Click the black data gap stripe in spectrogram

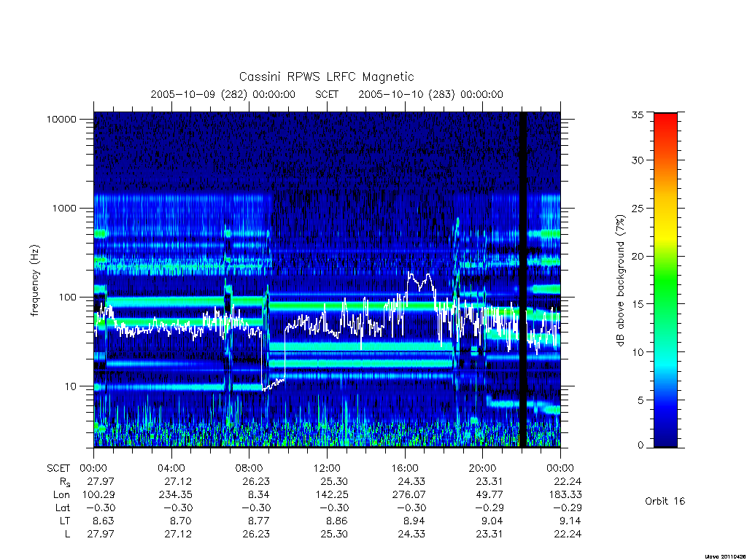coord(522,279)
